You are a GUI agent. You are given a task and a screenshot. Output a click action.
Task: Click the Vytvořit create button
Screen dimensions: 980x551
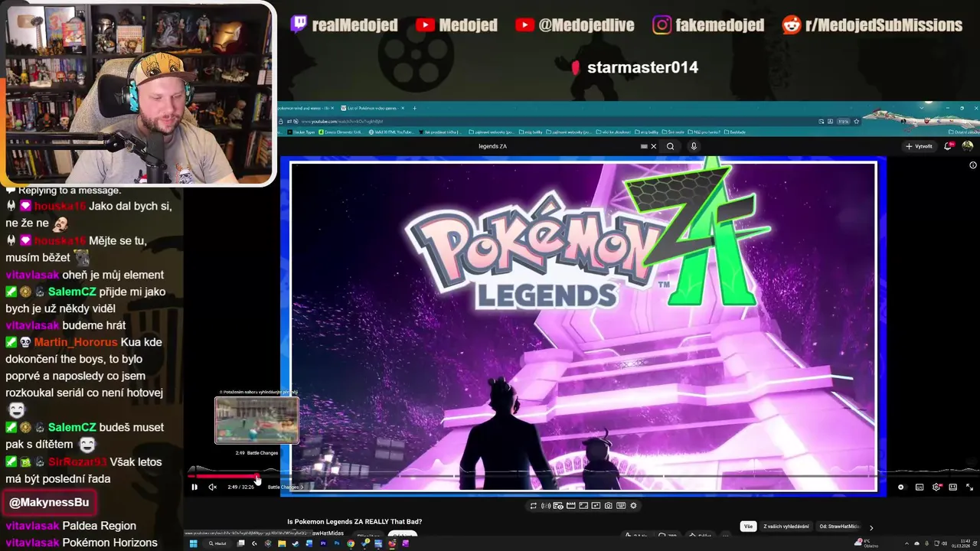coord(919,146)
